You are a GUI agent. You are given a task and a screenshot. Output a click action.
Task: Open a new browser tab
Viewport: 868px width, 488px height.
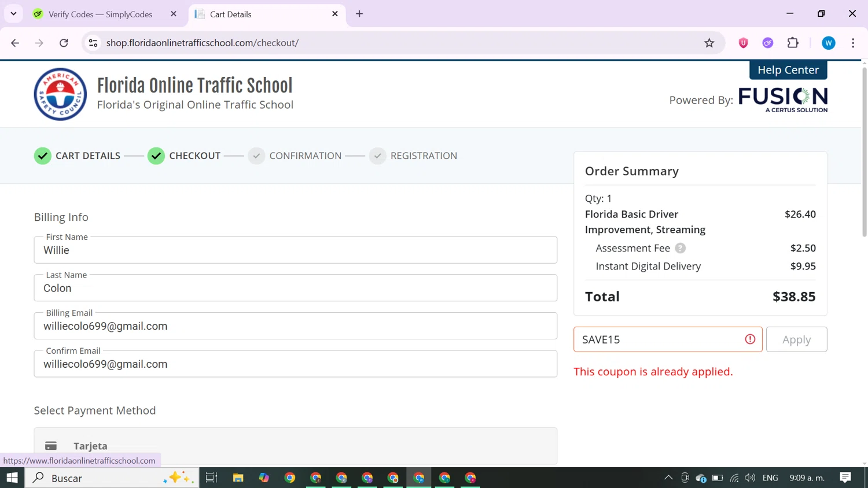(x=359, y=14)
